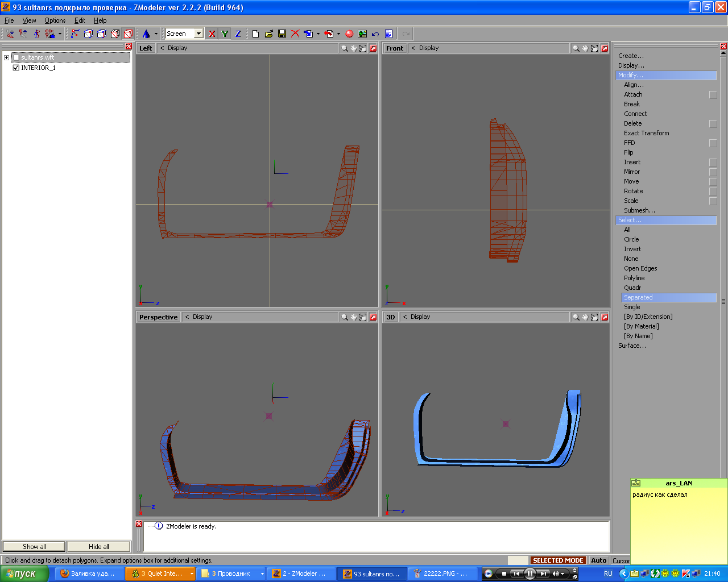Image resolution: width=728 pixels, height=582 pixels.
Task: Click the SELECTED MODE status indicator
Action: 557,560
